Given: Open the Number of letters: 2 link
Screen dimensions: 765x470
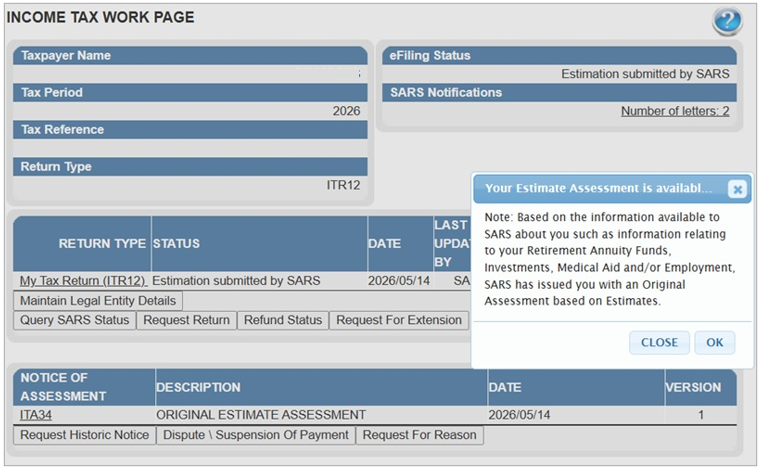Looking at the screenshot, I should (675, 111).
